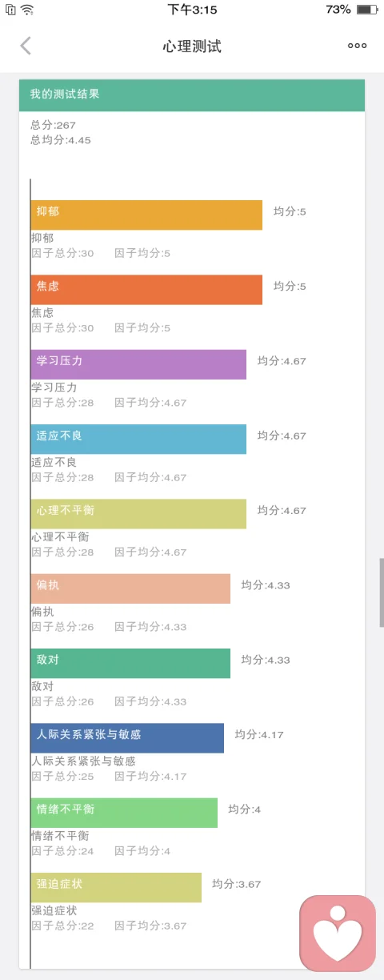
Task: Select the dark blue 人际关系紧张与敏感 bar
Action: click(x=127, y=738)
